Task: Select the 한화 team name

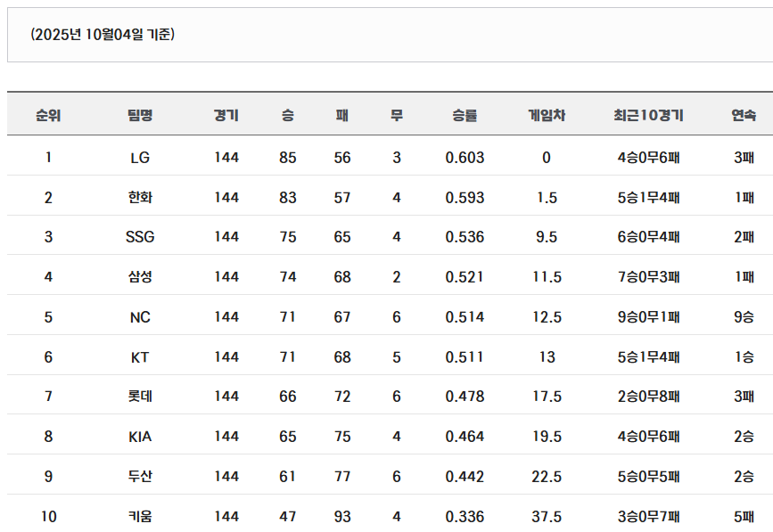Action: click(x=140, y=197)
